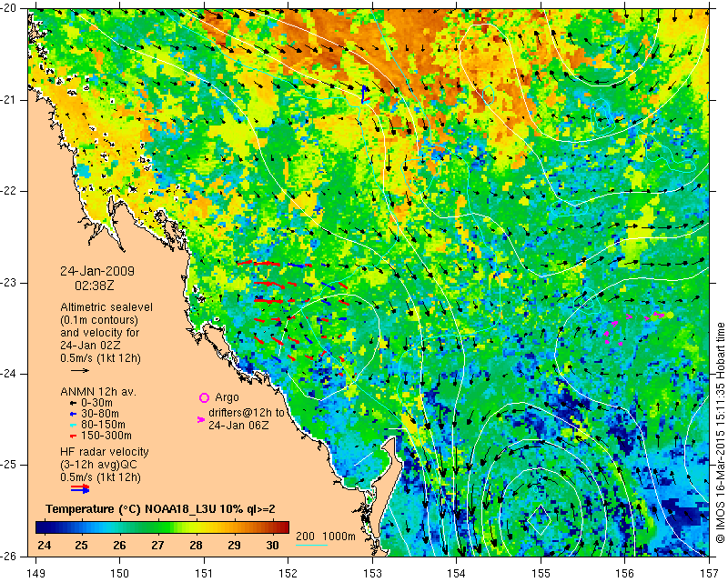The image size is (728, 582).
Task: Click the cyan 200m contour legend line
Action: pyautogui.click(x=311, y=545)
